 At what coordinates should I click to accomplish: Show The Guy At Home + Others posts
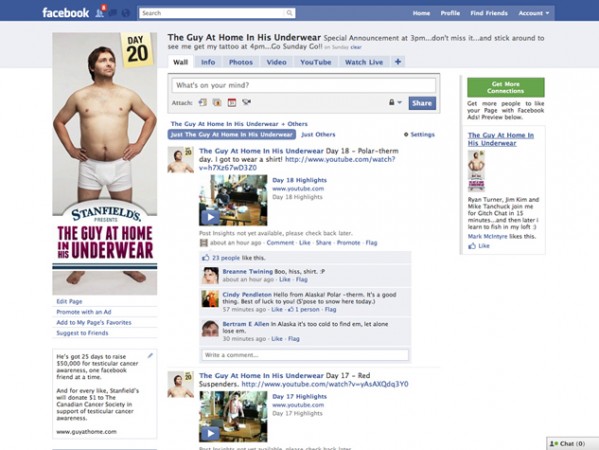click(x=239, y=124)
